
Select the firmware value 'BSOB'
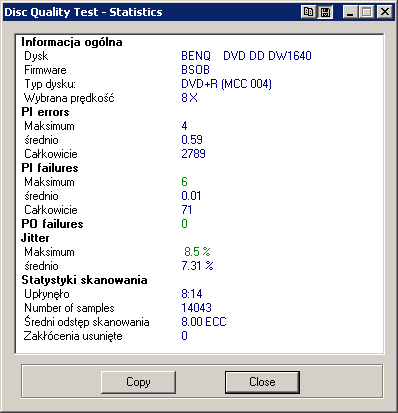[x=195, y=70]
